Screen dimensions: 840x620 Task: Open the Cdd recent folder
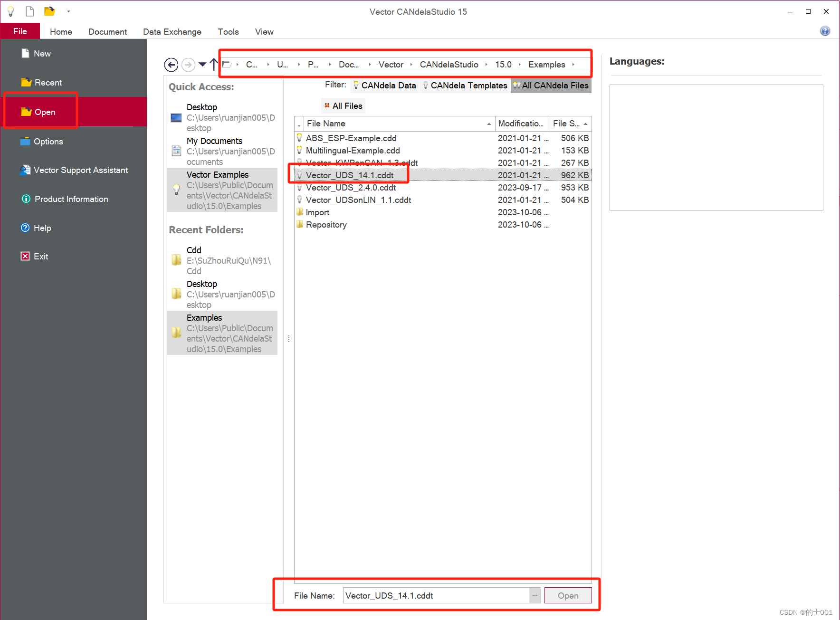(222, 260)
